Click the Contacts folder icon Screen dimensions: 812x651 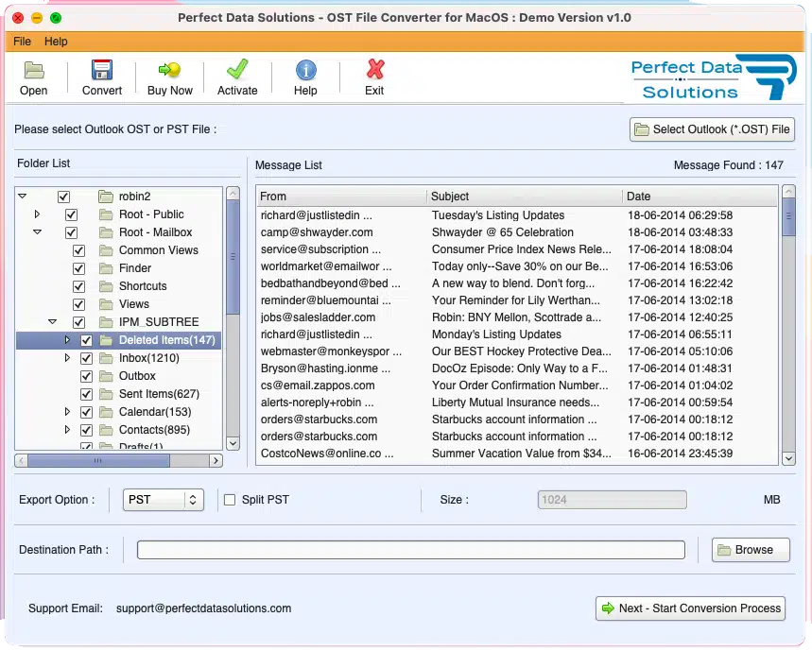pyautogui.click(x=106, y=430)
